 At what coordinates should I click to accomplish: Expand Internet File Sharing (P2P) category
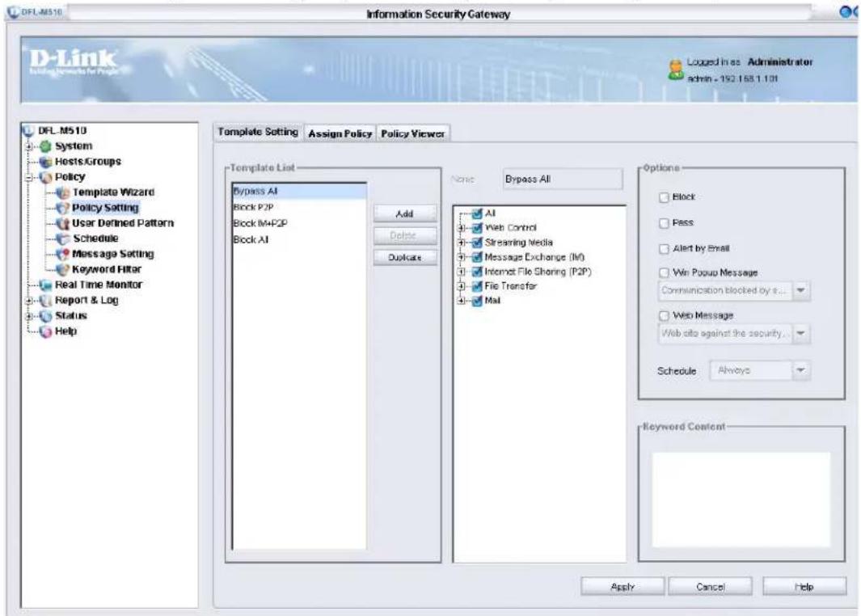pyautogui.click(x=462, y=272)
